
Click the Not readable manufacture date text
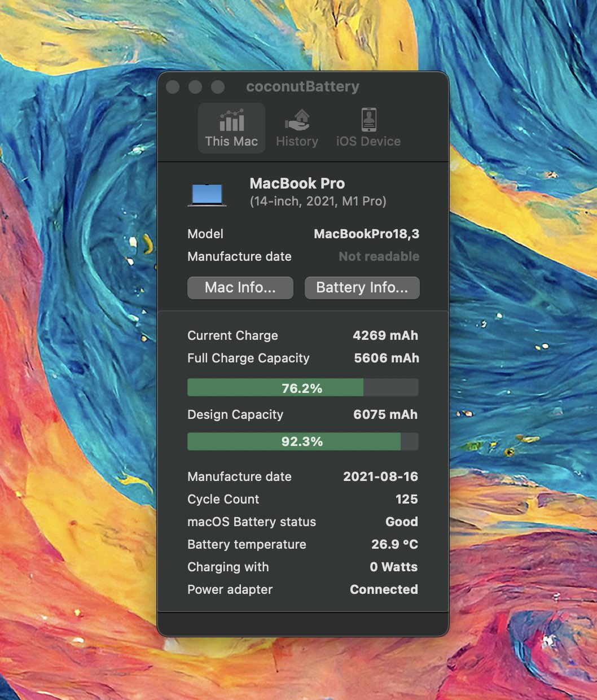click(x=378, y=256)
